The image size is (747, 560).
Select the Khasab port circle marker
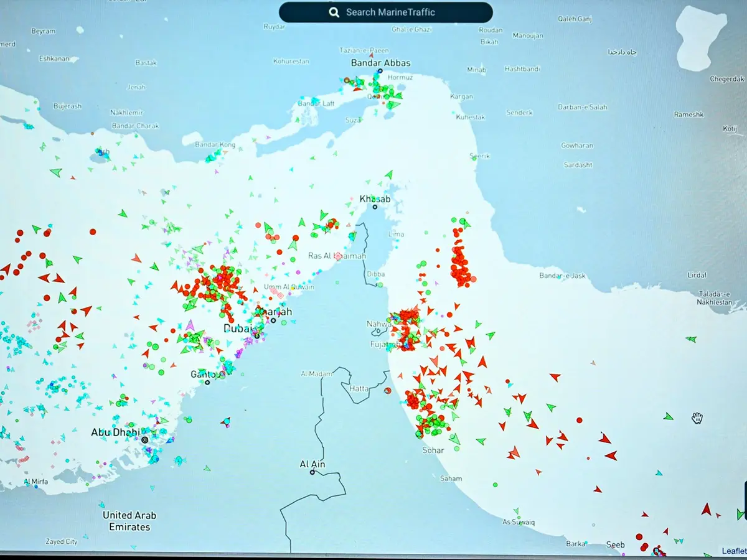tap(375, 207)
